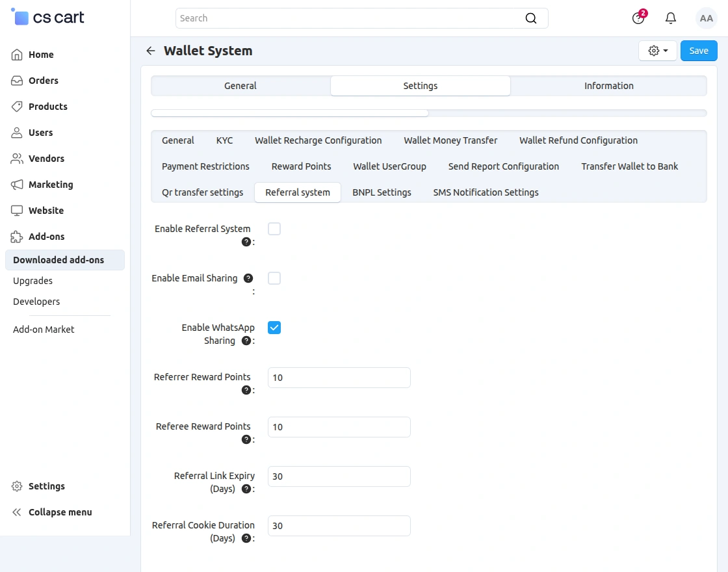Viewport: 728px width, 572px height.
Task: Click the Add-ons puzzle icon
Action: coord(17,237)
